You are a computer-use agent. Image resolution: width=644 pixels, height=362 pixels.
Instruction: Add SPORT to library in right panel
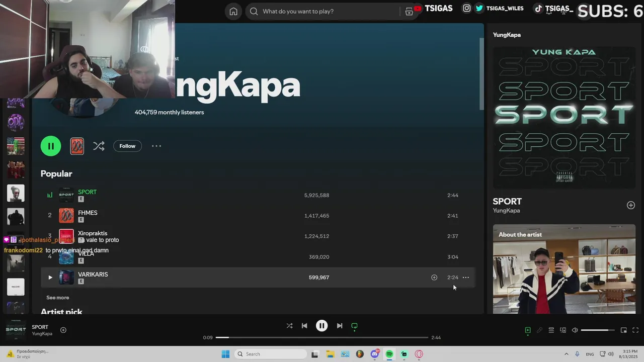point(631,205)
